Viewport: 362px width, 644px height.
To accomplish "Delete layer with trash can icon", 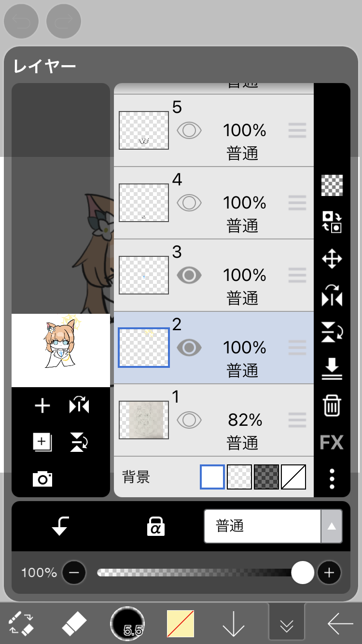I will [332, 406].
